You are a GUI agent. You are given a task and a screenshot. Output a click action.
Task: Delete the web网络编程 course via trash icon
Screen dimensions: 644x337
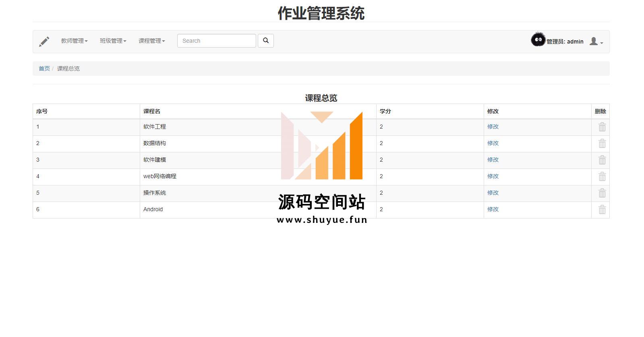coord(602,177)
